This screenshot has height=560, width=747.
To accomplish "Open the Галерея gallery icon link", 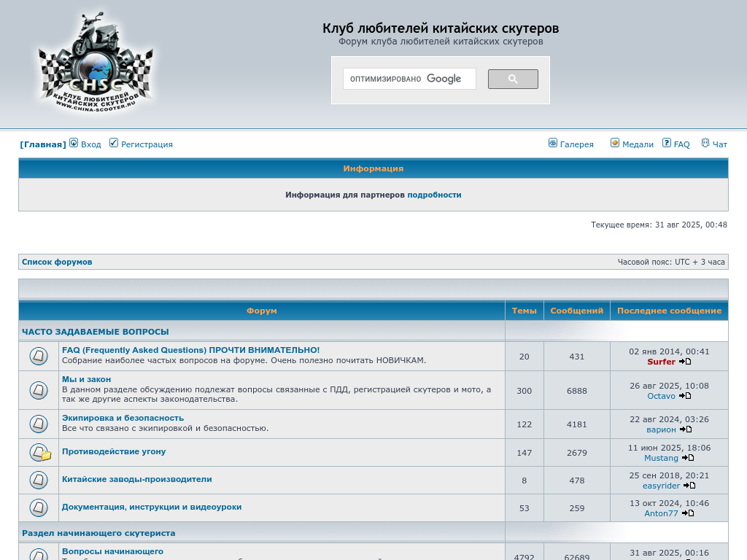I will 553,144.
